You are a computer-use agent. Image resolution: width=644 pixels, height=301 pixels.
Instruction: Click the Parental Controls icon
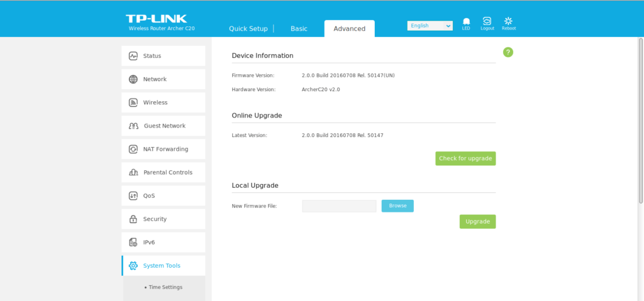pos(133,172)
